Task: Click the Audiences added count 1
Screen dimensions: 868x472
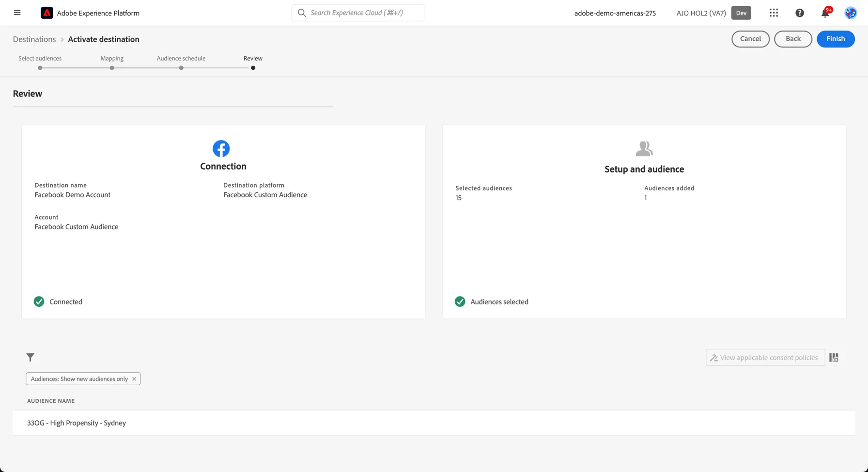Action: click(x=646, y=198)
